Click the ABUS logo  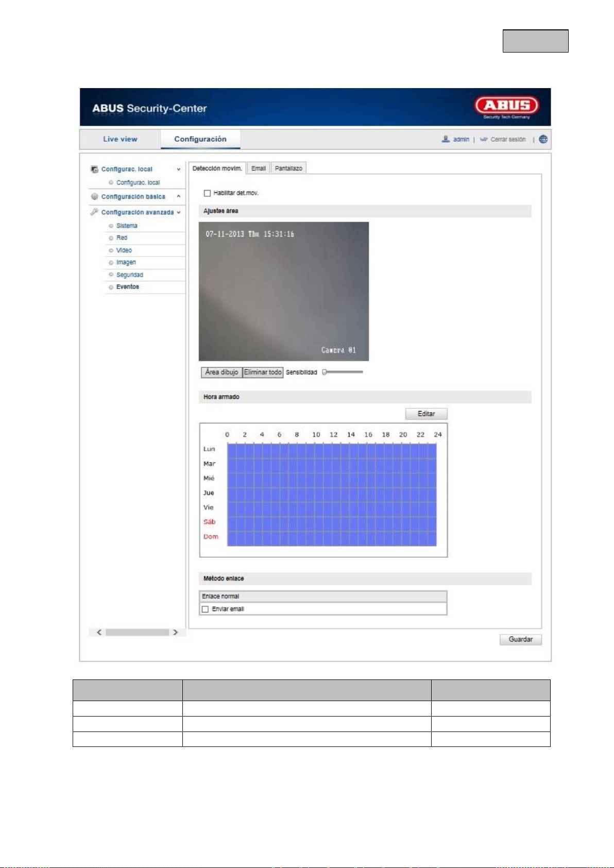tap(506, 106)
